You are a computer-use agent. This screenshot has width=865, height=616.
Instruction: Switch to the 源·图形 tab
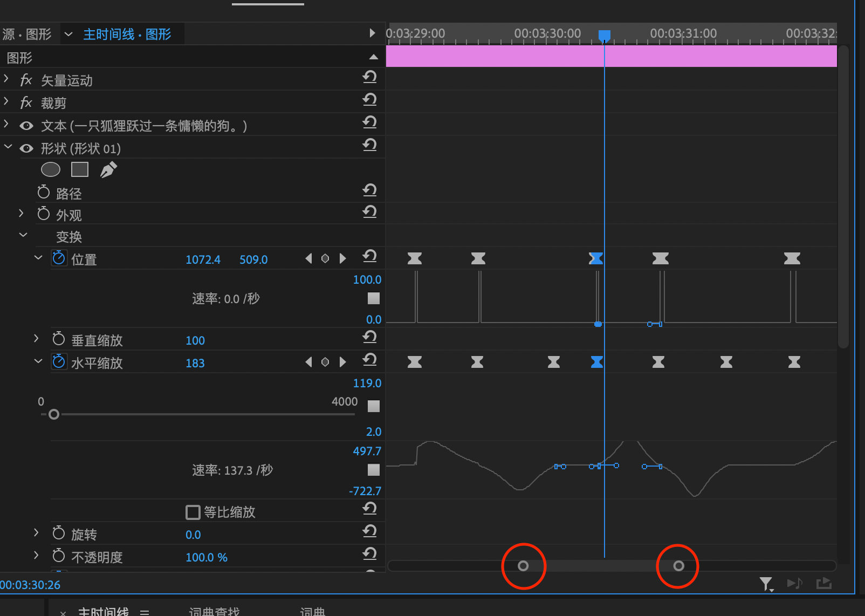tap(28, 33)
